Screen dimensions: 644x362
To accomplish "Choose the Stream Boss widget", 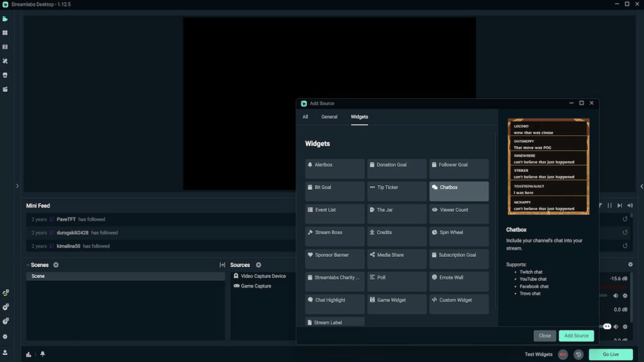I will (x=335, y=236).
